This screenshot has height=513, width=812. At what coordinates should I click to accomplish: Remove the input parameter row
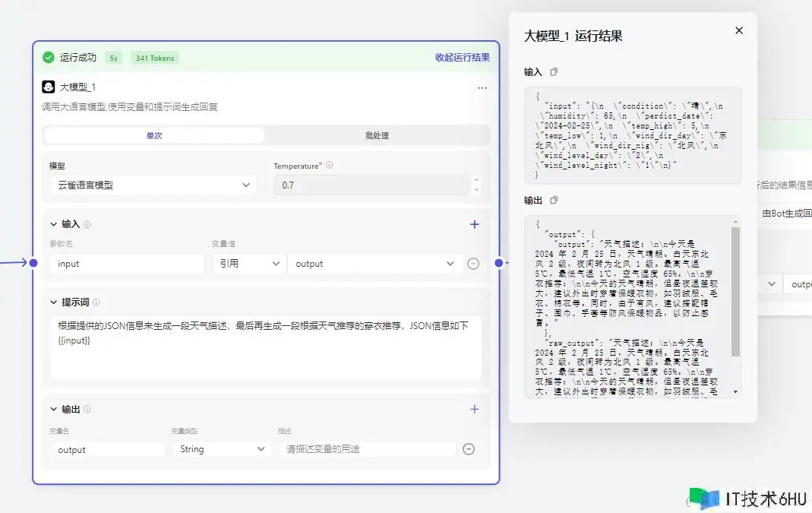coord(473,264)
